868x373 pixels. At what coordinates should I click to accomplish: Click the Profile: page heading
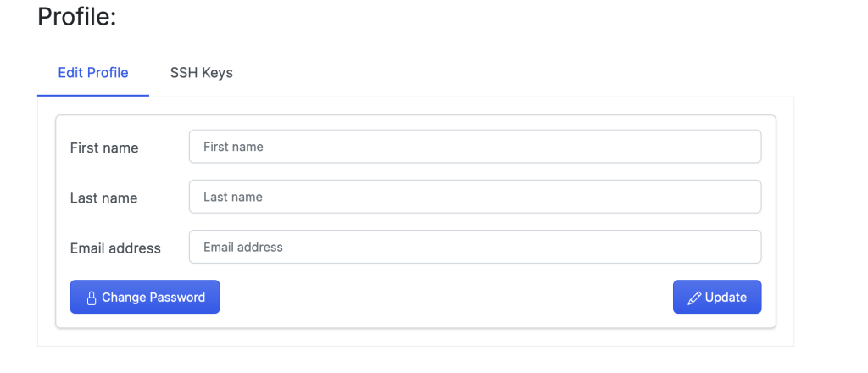coord(77,17)
